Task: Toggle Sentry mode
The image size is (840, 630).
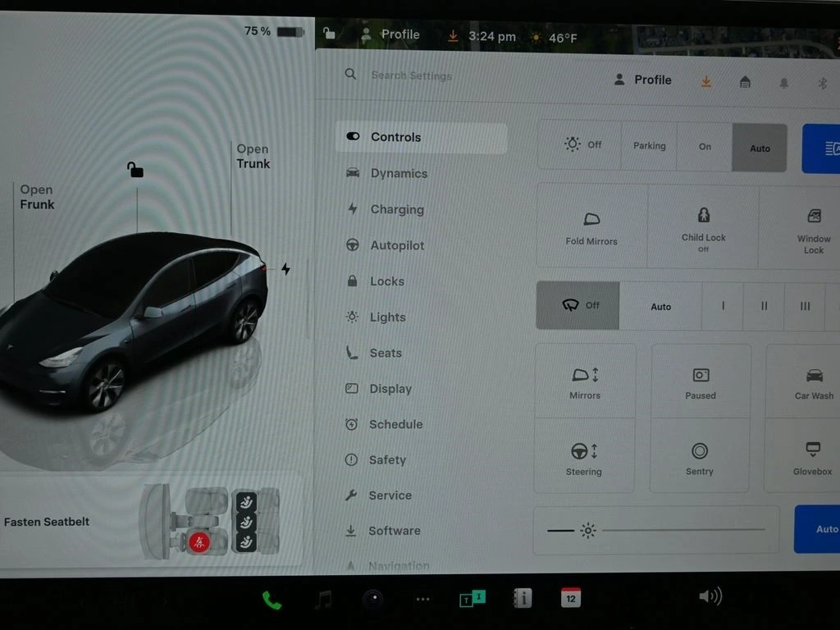Action: click(x=700, y=456)
